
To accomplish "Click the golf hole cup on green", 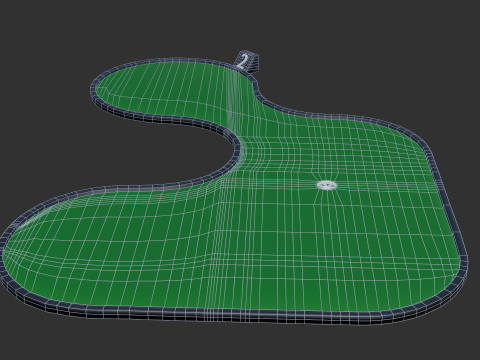I will click(326, 185).
